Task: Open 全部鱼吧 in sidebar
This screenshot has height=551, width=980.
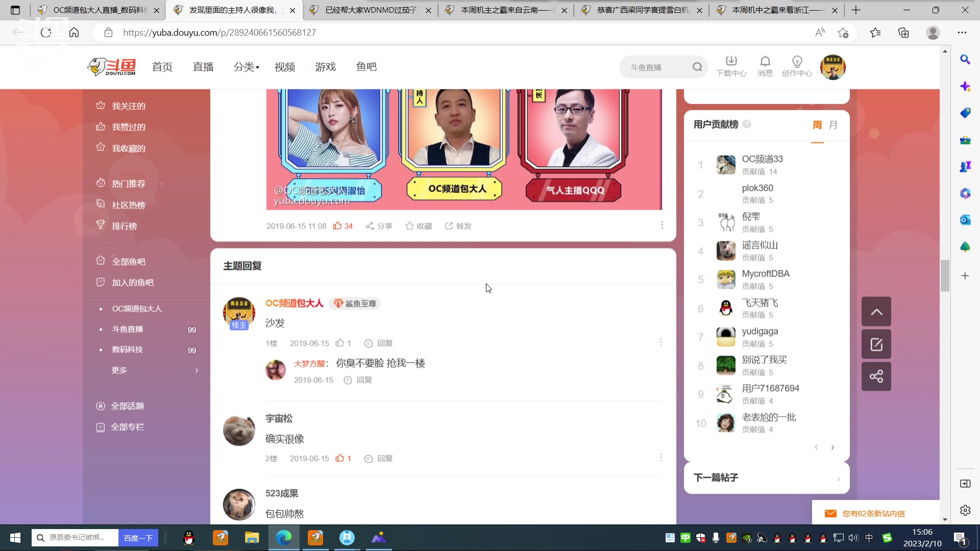Action: click(x=121, y=262)
